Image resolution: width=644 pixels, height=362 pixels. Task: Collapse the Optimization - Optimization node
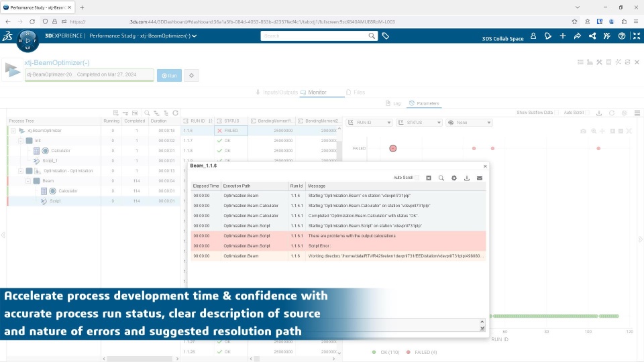tap(21, 171)
